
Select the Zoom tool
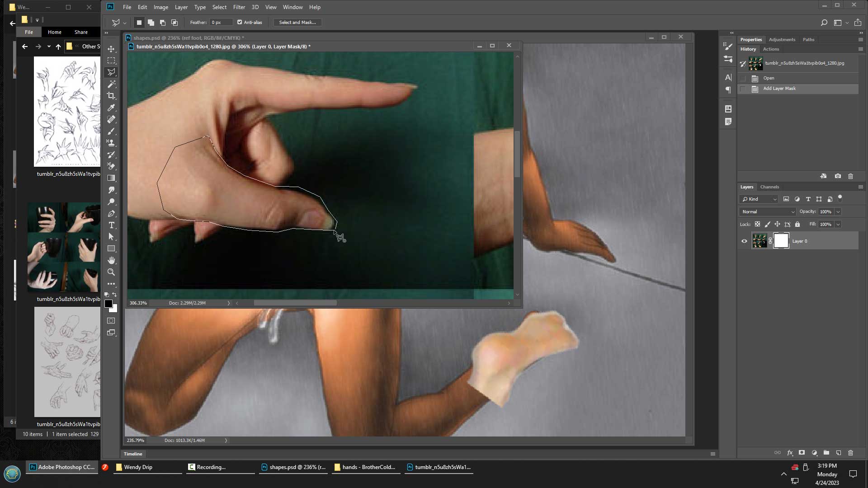[x=111, y=272]
